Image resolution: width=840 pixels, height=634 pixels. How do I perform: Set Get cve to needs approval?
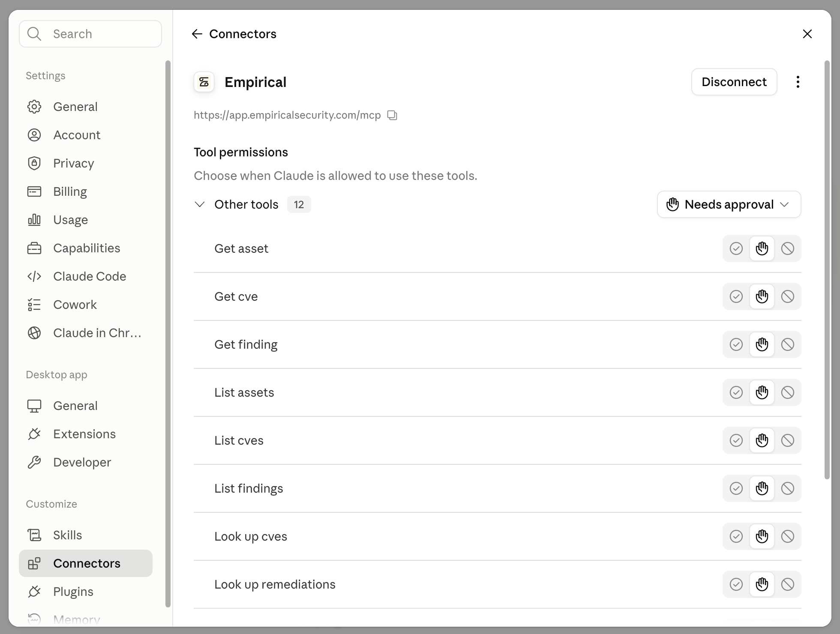tap(762, 296)
